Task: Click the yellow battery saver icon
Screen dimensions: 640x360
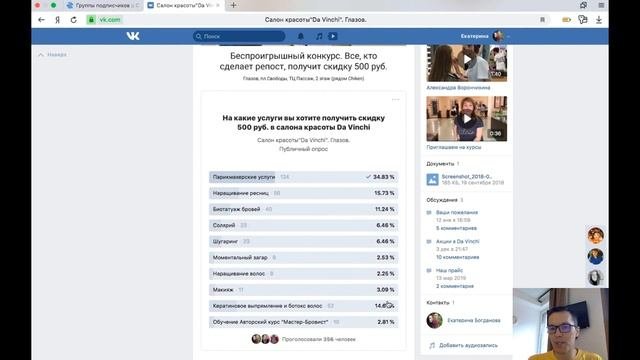Action: tap(566, 20)
